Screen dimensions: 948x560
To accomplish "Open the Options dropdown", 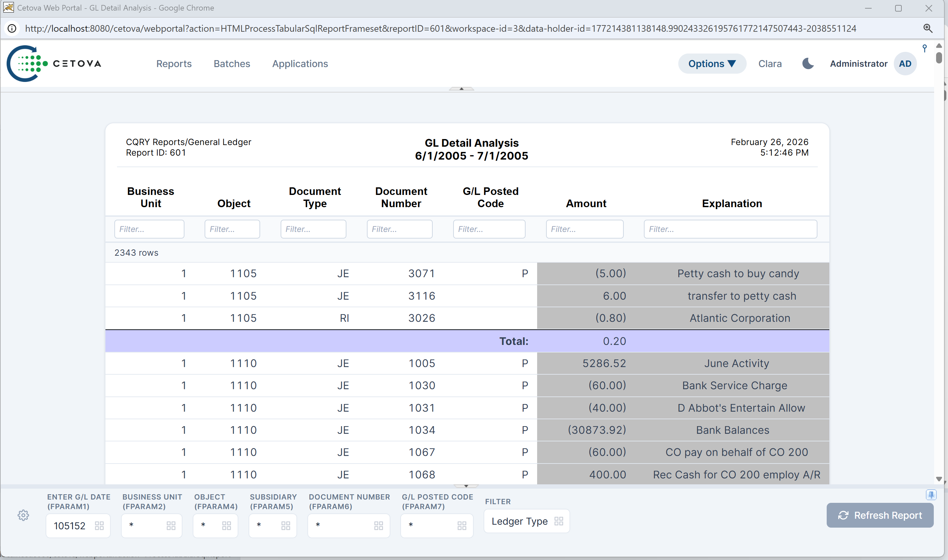I will [x=712, y=63].
